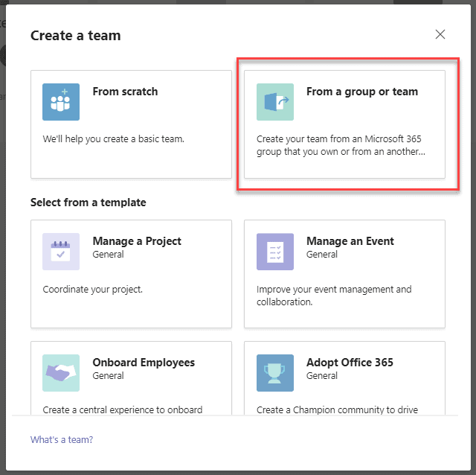Click General label under Manage a Project

click(x=108, y=254)
